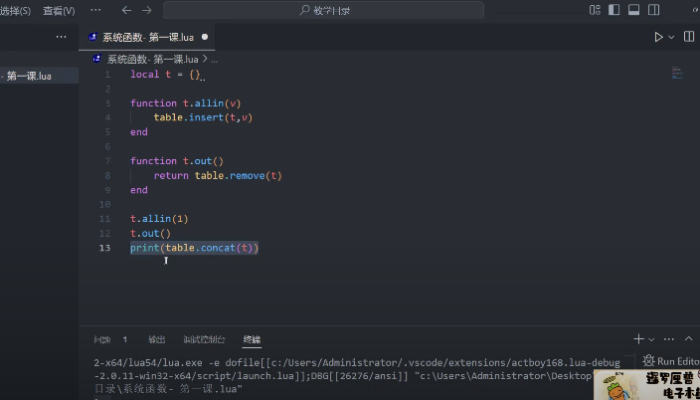Open the new terminal launch profile dropdown
Screen dimensions: 700x400
click(652, 340)
